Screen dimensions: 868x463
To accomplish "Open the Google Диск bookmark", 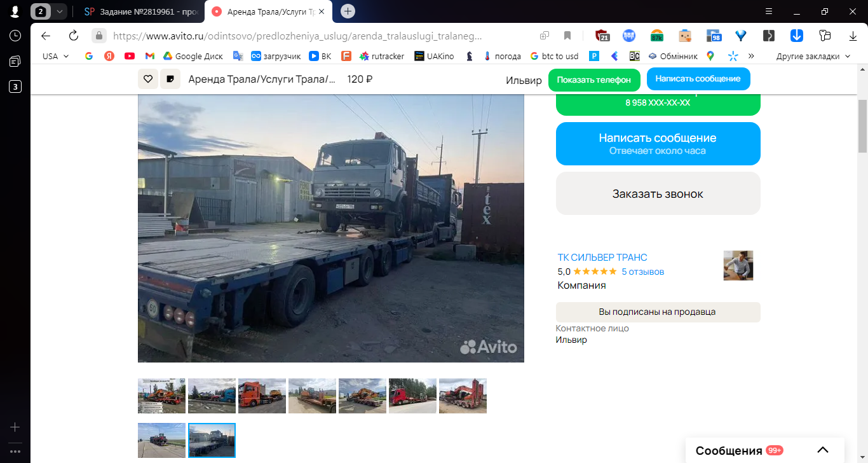I will [193, 56].
